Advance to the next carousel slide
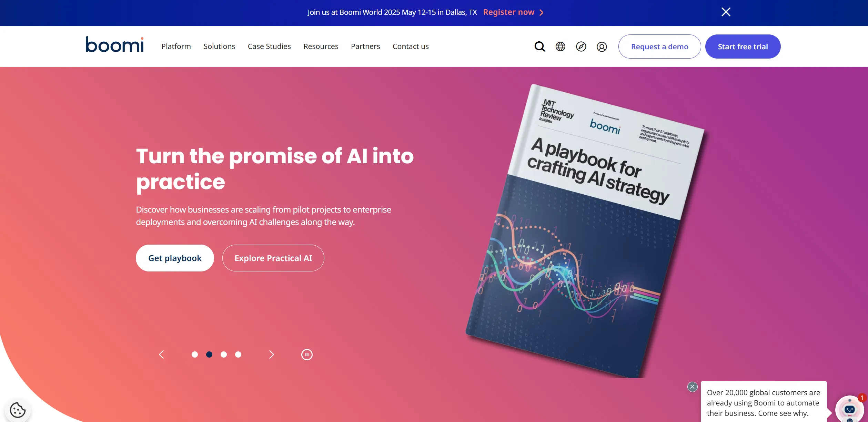This screenshot has width=868, height=422. click(x=272, y=354)
